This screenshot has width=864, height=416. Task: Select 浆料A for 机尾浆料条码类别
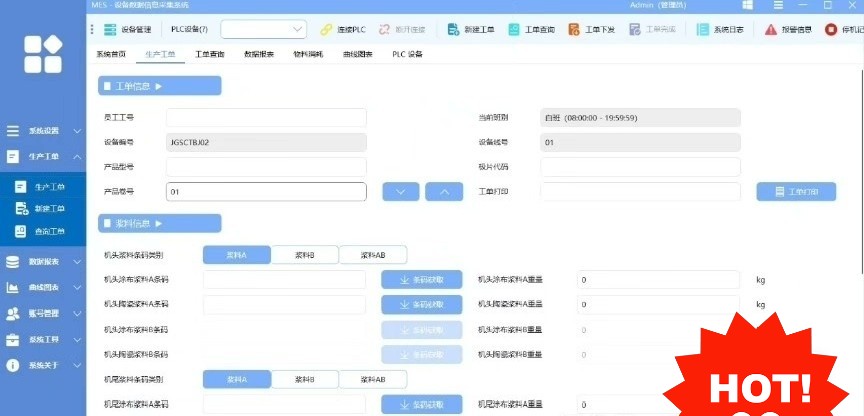[237, 379]
